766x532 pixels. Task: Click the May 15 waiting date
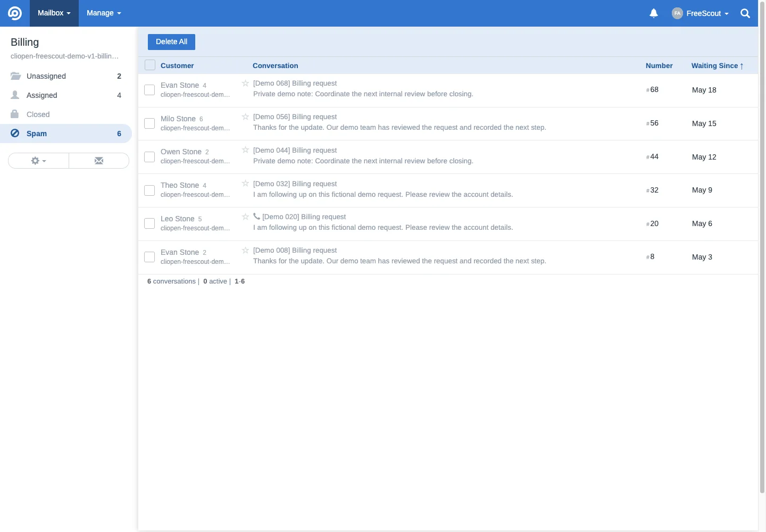pyautogui.click(x=704, y=123)
